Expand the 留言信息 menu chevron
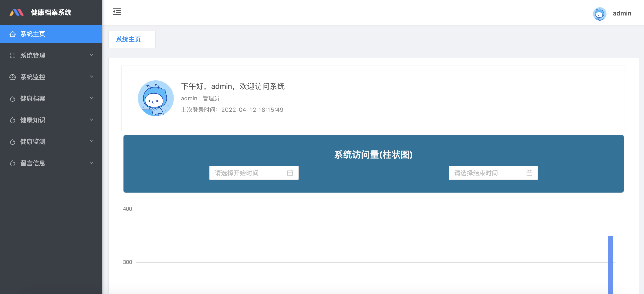Screen dimensions: 644x294 91,163
